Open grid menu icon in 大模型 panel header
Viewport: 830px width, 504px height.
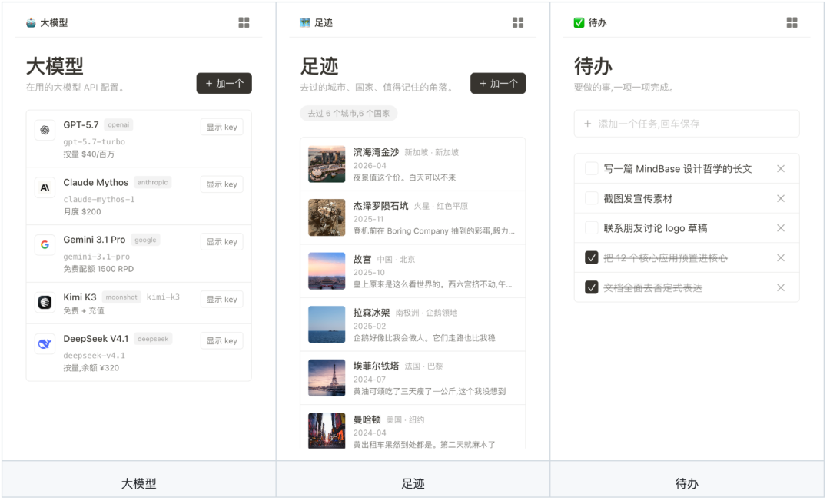point(244,22)
